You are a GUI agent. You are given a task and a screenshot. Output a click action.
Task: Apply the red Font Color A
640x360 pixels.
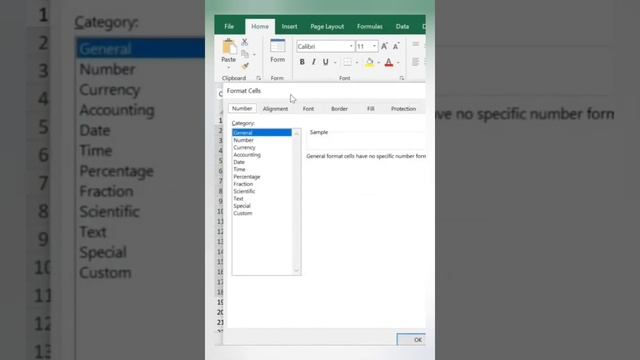click(389, 62)
